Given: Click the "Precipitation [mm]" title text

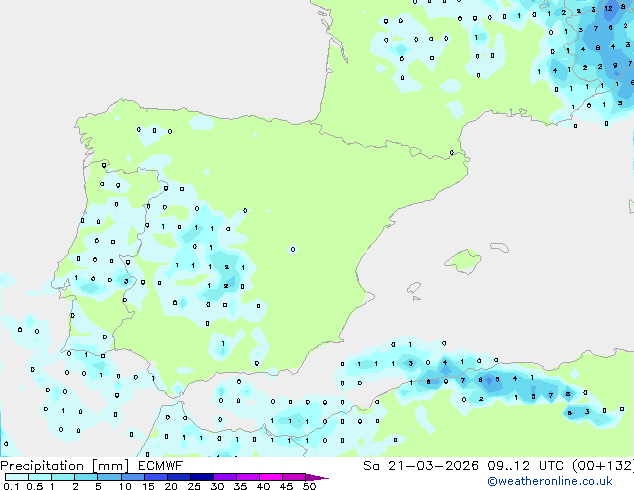Looking at the screenshot, I should click(x=65, y=466).
